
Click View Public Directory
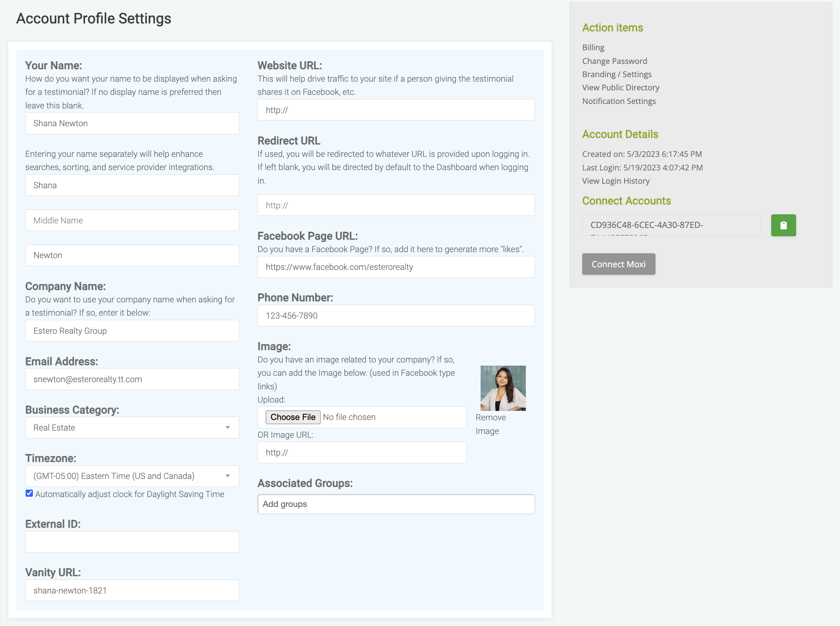620,88
